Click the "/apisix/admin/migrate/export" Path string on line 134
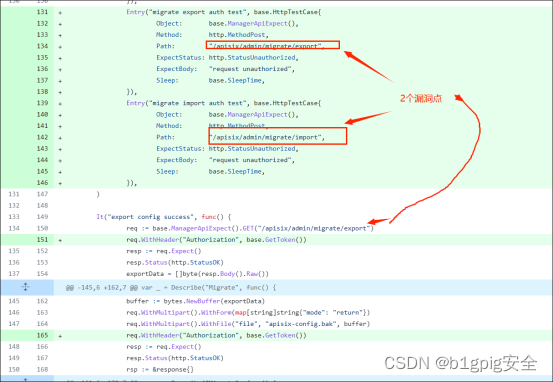Image resolution: width=553 pixels, height=382 pixels. (x=266, y=46)
